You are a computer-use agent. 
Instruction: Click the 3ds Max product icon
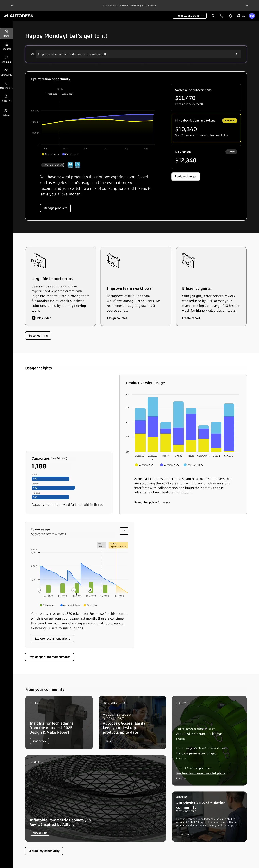click(x=77, y=165)
